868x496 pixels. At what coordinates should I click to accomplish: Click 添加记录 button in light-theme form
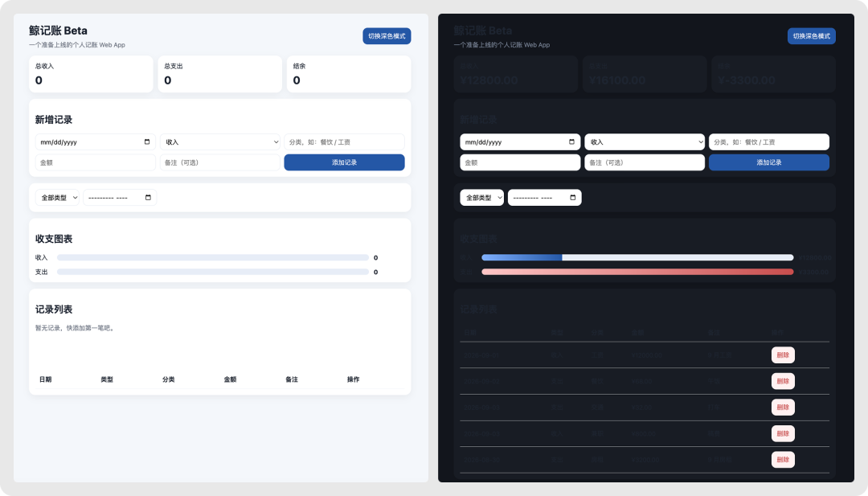344,162
